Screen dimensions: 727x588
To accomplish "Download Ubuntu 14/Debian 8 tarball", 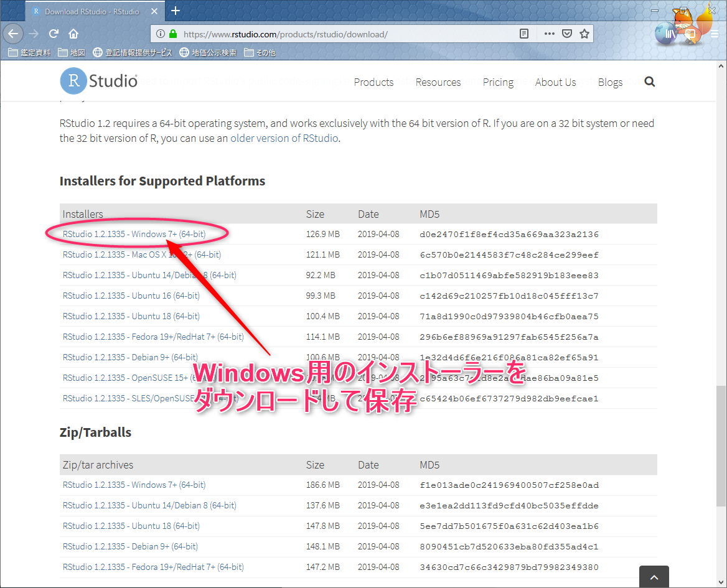I will 149,505.
